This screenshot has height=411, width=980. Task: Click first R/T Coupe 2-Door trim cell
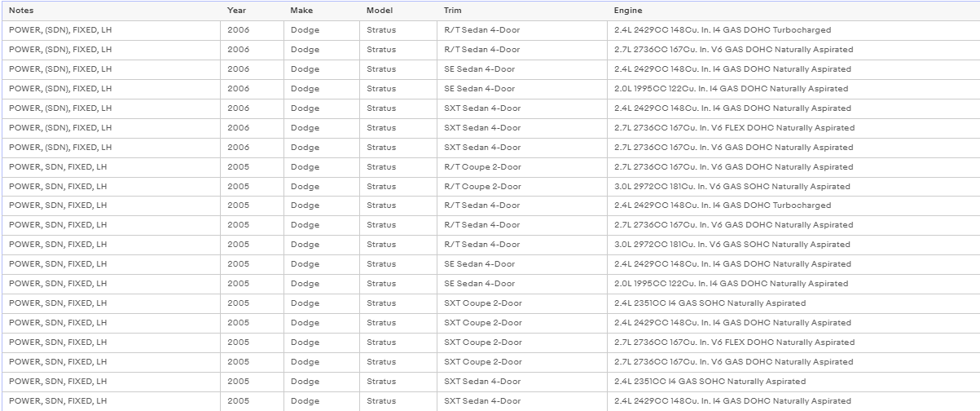click(521, 167)
